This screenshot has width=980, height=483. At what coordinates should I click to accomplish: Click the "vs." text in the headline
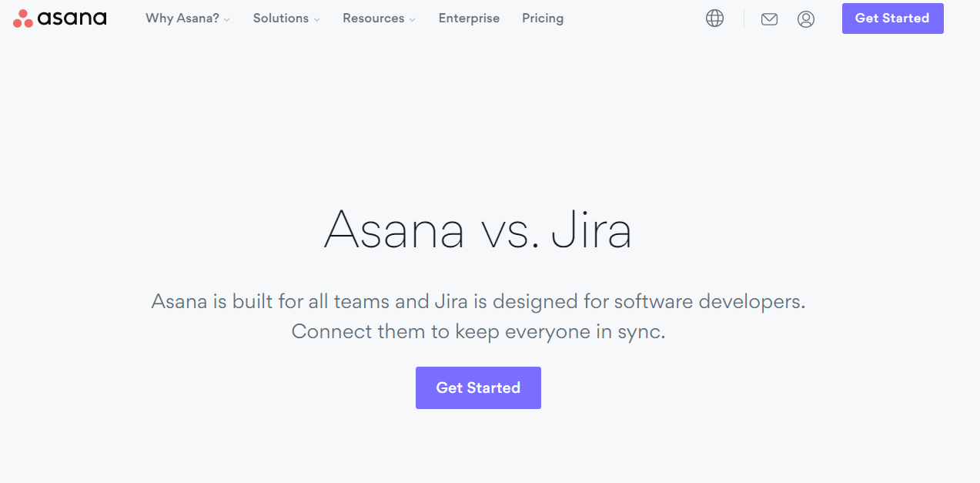tap(508, 231)
